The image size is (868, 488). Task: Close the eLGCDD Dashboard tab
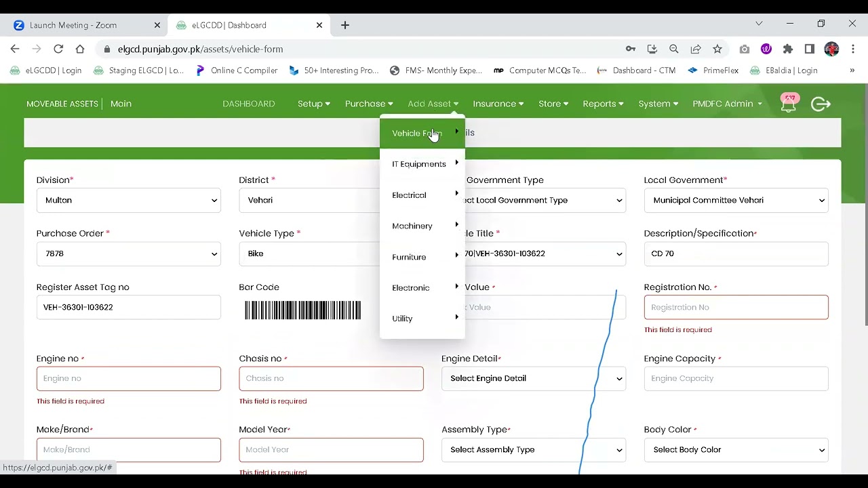tap(319, 25)
